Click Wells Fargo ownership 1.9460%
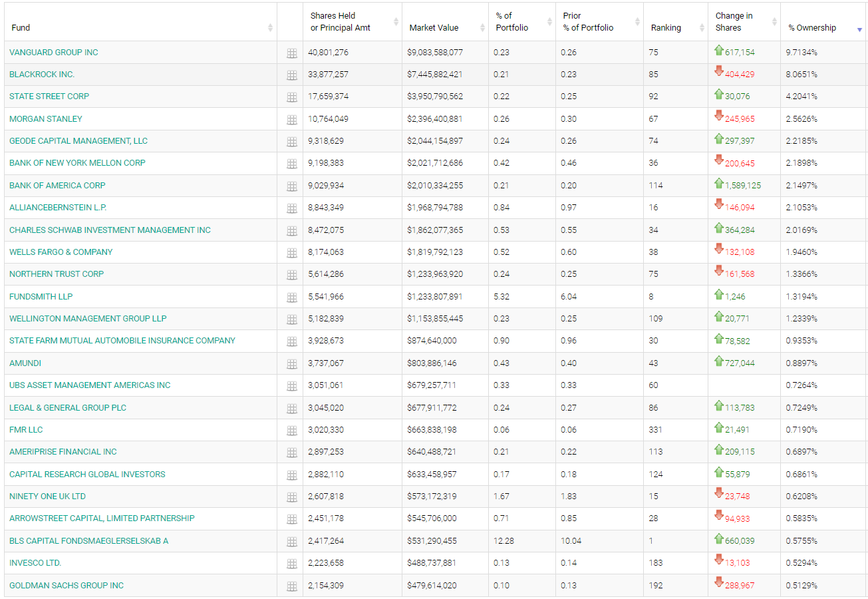The height and width of the screenshot is (599, 868). 803,252
